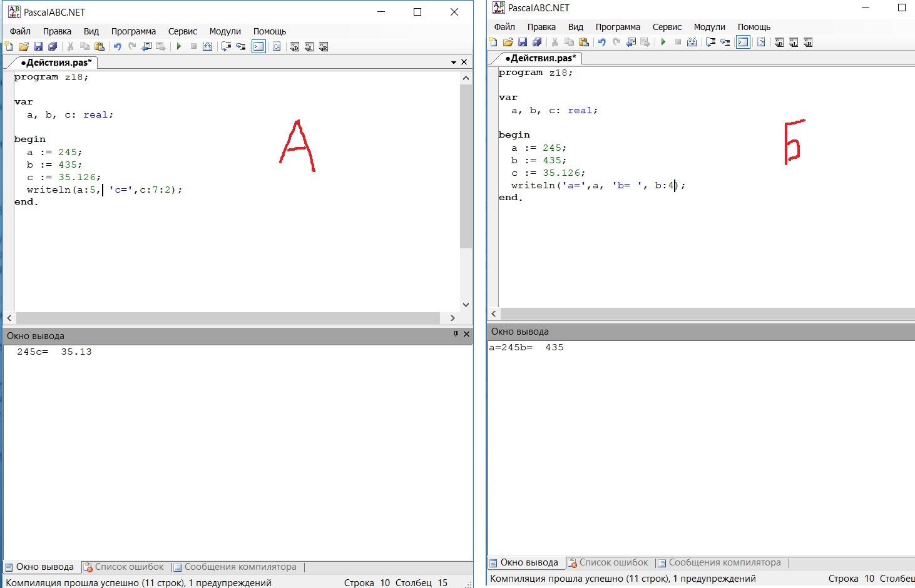915x588 pixels.
Task: Expand the open tabs dropdown arrow in left editor
Action: [x=454, y=63]
